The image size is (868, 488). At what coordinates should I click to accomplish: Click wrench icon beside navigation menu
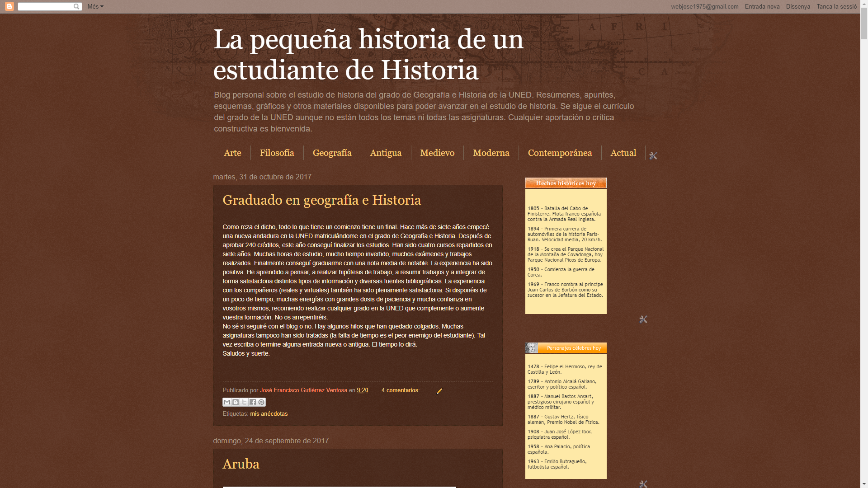[x=653, y=155]
